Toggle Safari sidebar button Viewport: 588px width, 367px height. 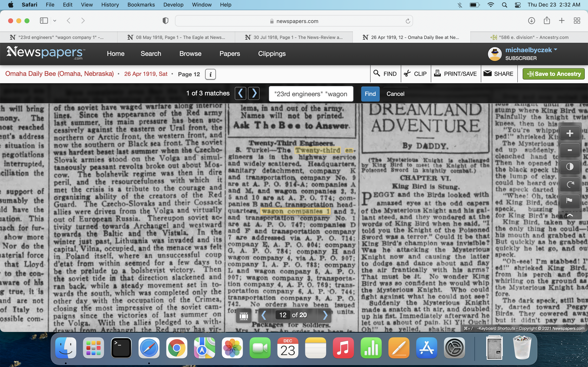pyautogui.click(x=44, y=21)
